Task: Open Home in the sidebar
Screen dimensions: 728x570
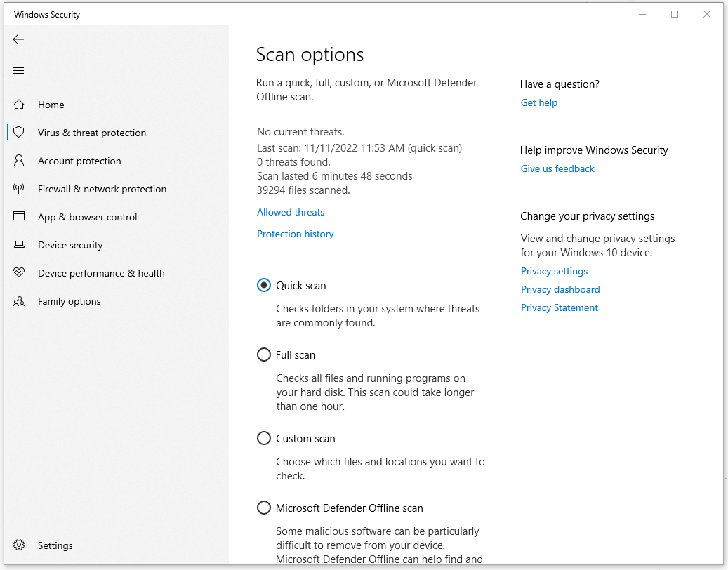Action: coord(51,105)
